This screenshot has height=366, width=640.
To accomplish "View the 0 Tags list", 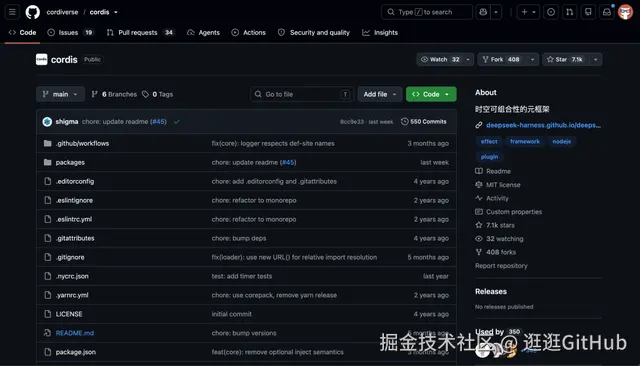I will pyautogui.click(x=158, y=94).
